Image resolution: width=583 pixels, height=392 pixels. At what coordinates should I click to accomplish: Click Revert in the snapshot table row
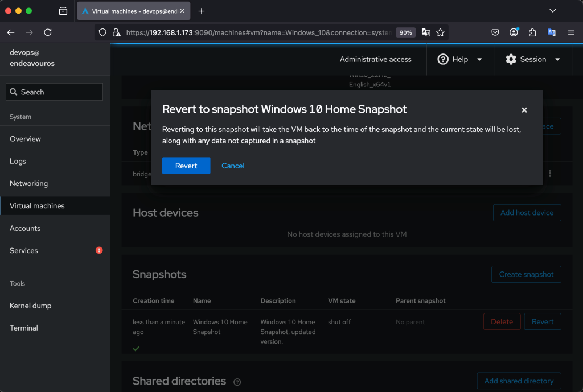[543, 322]
